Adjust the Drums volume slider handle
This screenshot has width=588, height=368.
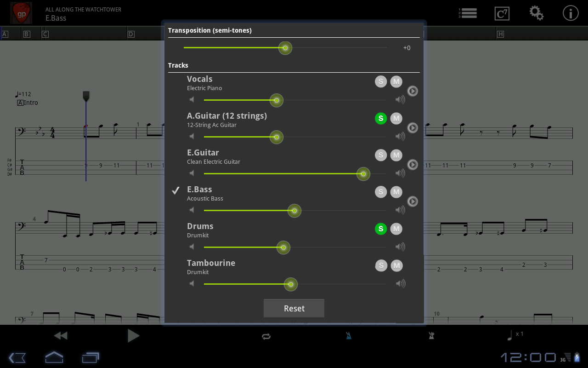tap(283, 247)
